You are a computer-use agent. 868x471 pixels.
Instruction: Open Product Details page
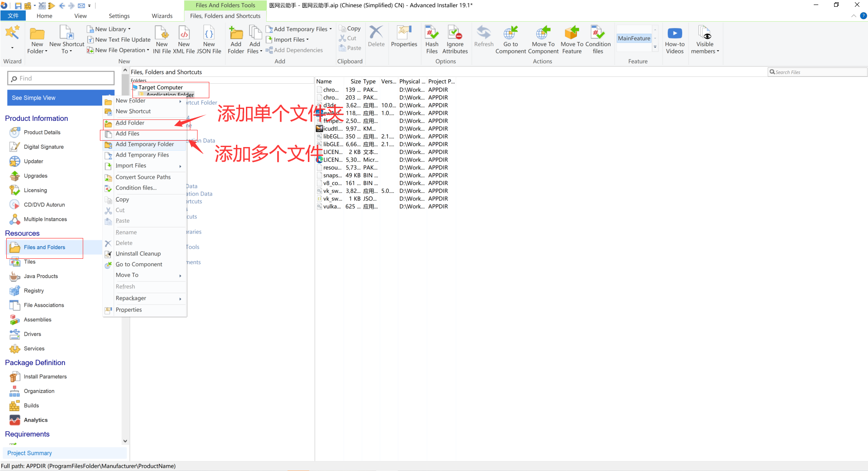click(42, 133)
